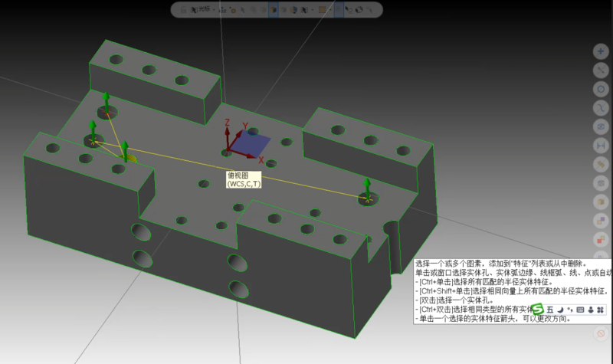Click the hint line '[Ctrl+单击]选择所有匹配的半径实体特征'
Image resolution: width=613 pixels, height=364 pixels.
tap(484, 281)
